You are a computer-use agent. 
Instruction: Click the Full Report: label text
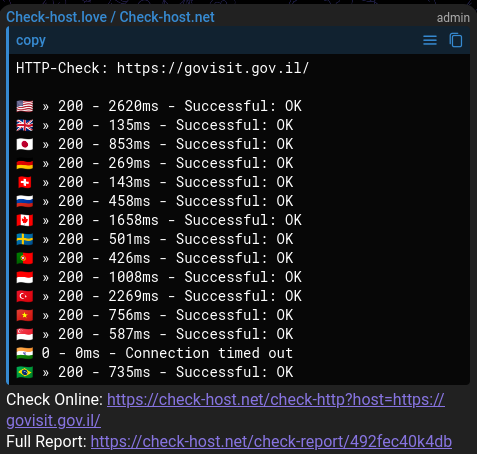pyautogui.click(x=47, y=442)
